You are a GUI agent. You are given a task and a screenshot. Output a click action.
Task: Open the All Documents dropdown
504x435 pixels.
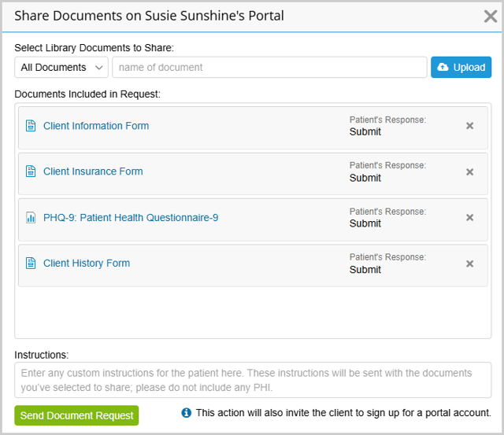(x=61, y=68)
